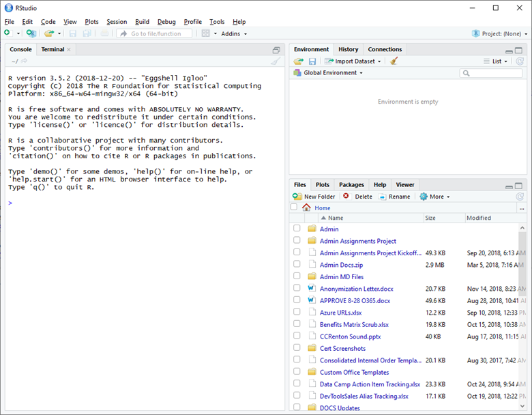Open the New File dropdown arrow
The image size is (532, 415).
[18, 33]
